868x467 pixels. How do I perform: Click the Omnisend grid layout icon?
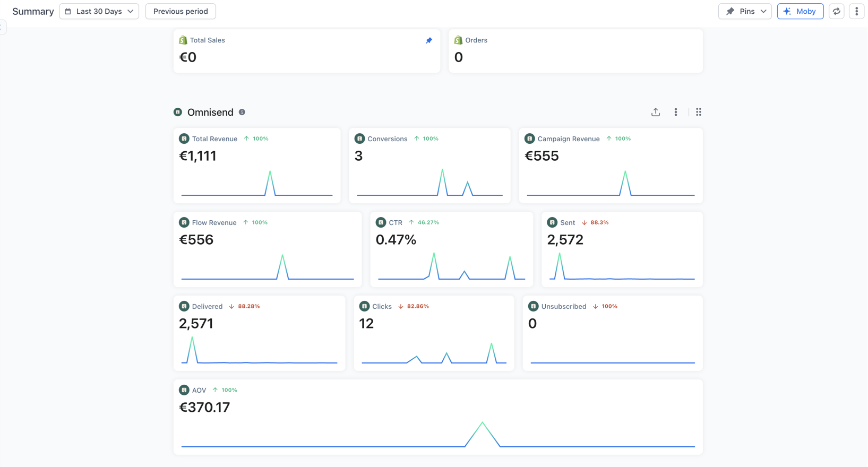point(699,112)
